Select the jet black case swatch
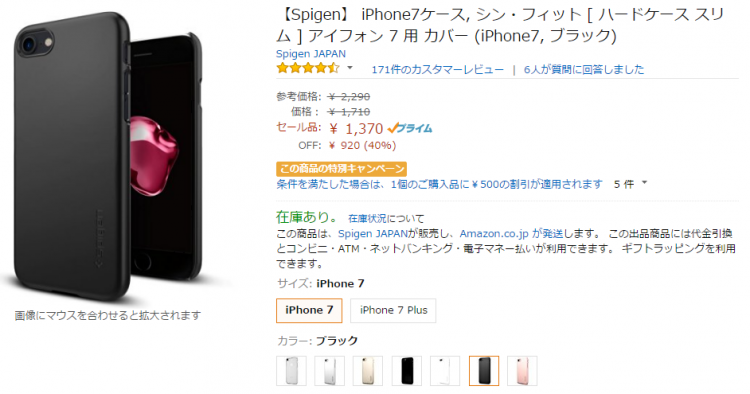 [x=407, y=371]
